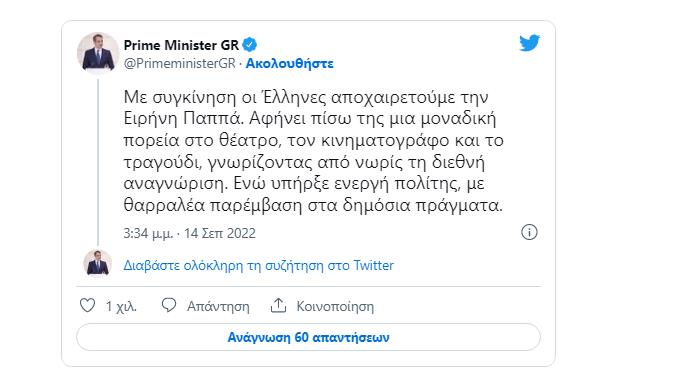Image resolution: width=674 pixels, height=384 pixels.
Task: Click the Twitter bird logo
Action: tap(529, 43)
